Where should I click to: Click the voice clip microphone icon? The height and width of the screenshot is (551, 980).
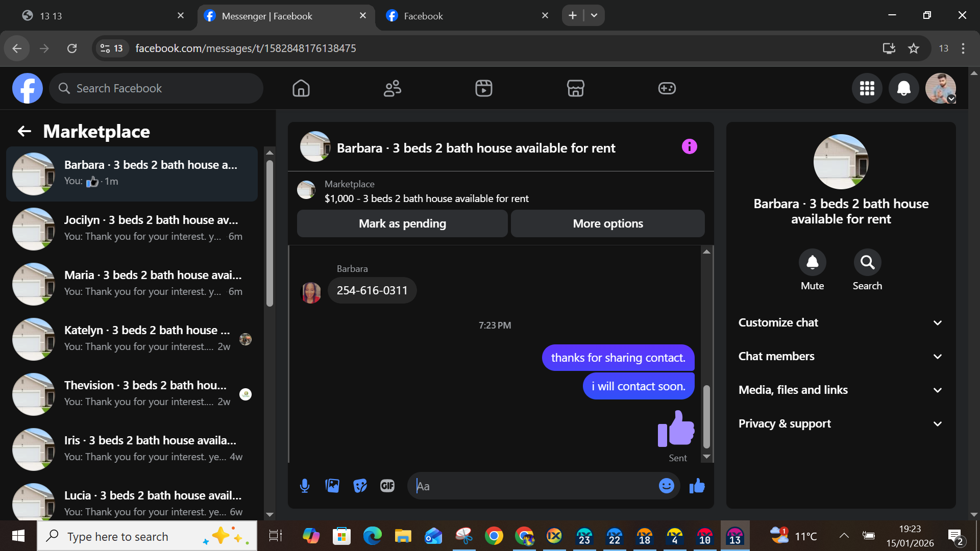click(305, 486)
